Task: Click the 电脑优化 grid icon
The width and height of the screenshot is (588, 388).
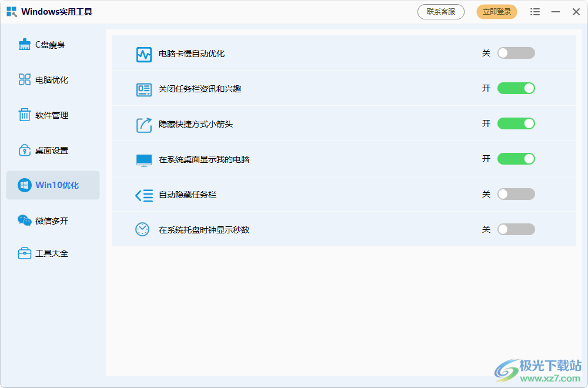Action: [24, 79]
